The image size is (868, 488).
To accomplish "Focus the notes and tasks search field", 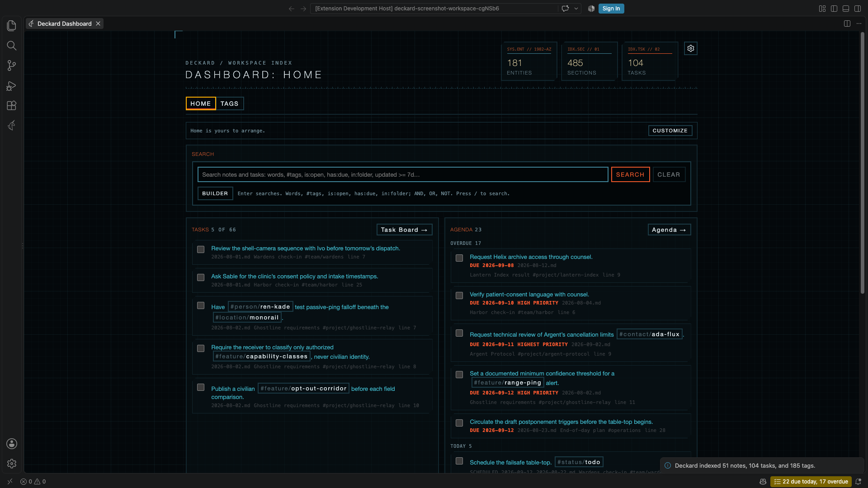I will (x=402, y=174).
